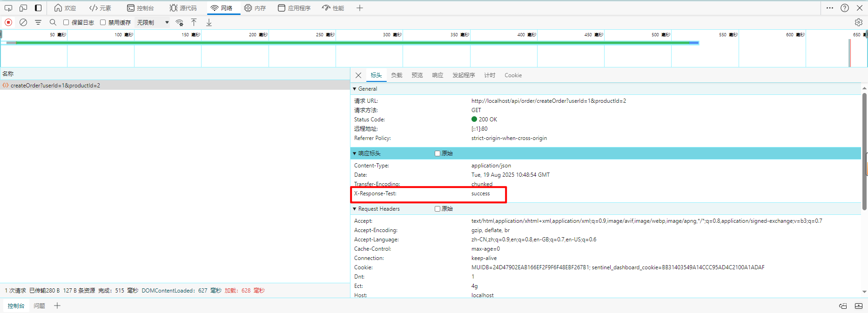The height and width of the screenshot is (313, 868).
Task: Click the Accept-Language header value
Action: coord(534,240)
